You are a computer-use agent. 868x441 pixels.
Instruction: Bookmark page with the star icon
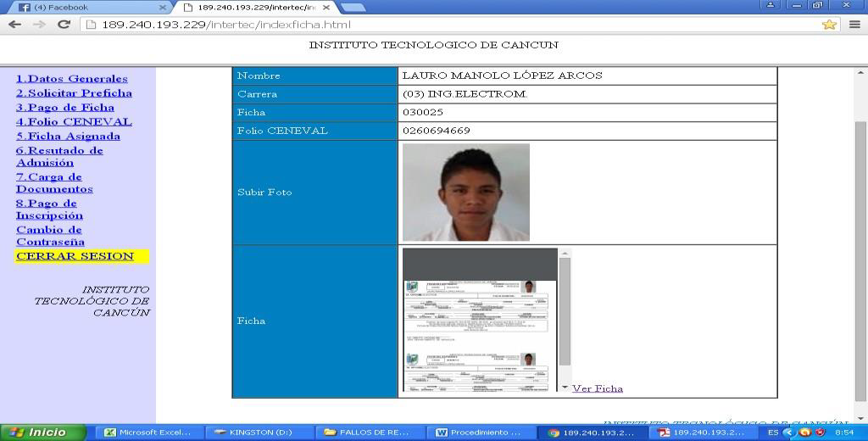click(x=829, y=25)
